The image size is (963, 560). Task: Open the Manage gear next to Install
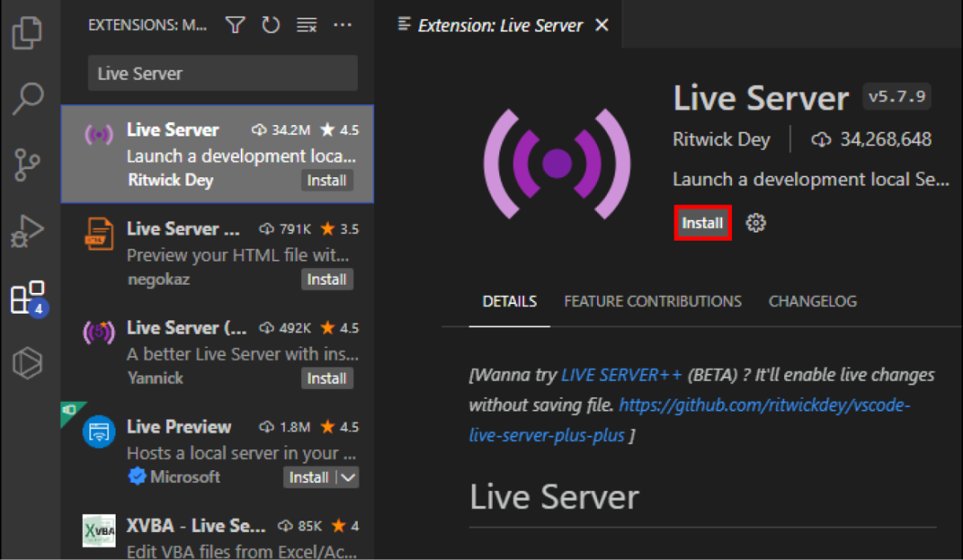[755, 222]
